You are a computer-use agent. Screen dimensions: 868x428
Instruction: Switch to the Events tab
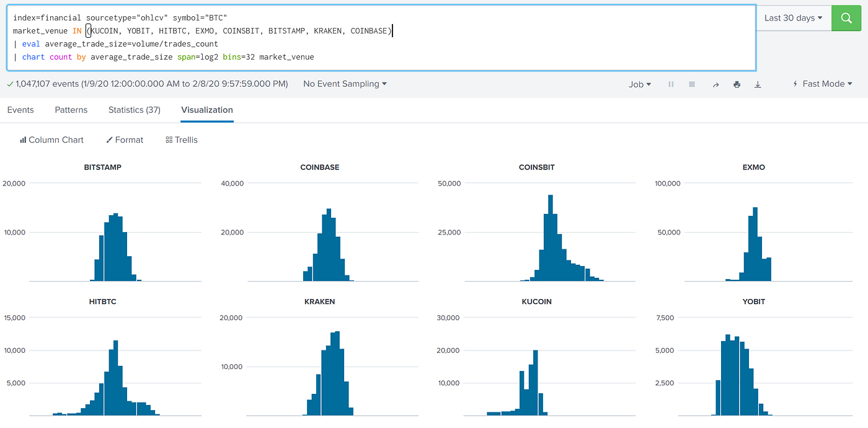pyautogui.click(x=20, y=110)
